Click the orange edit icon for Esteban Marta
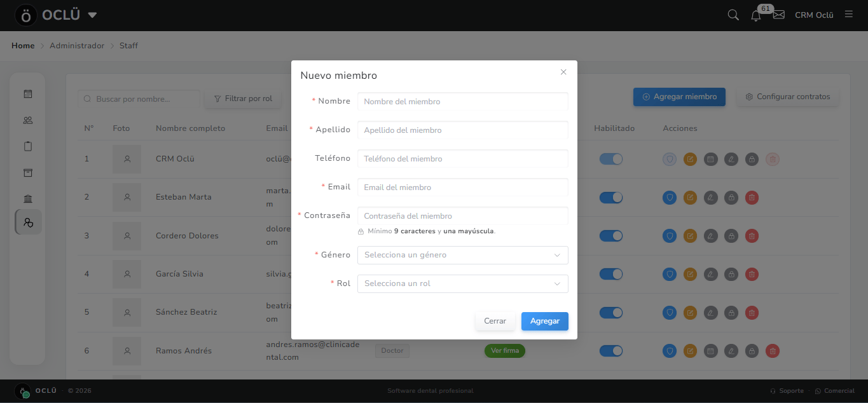 click(690, 198)
